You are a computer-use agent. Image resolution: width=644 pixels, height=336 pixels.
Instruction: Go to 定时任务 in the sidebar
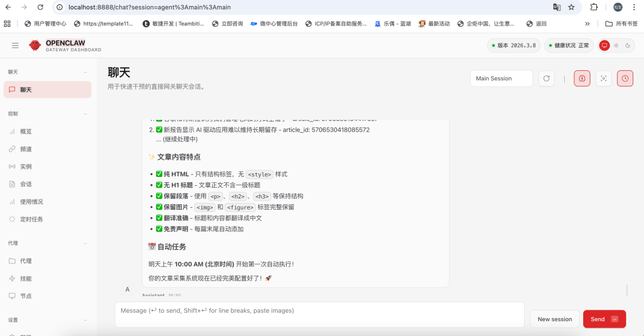(x=31, y=219)
